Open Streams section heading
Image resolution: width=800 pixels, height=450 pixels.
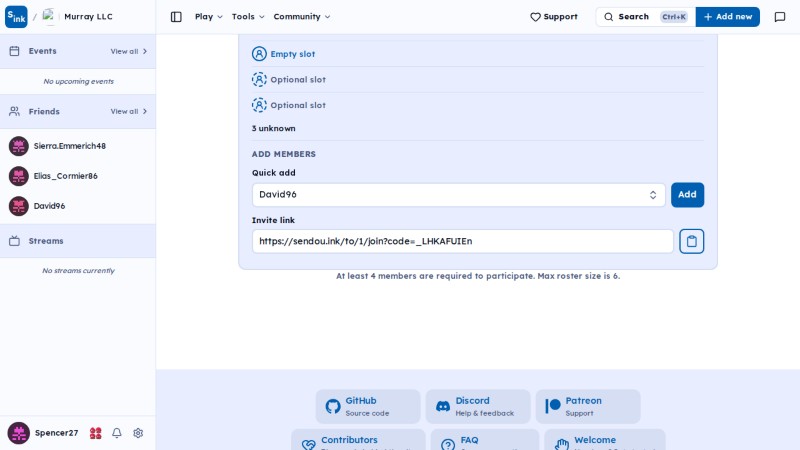click(x=46, y=241)
